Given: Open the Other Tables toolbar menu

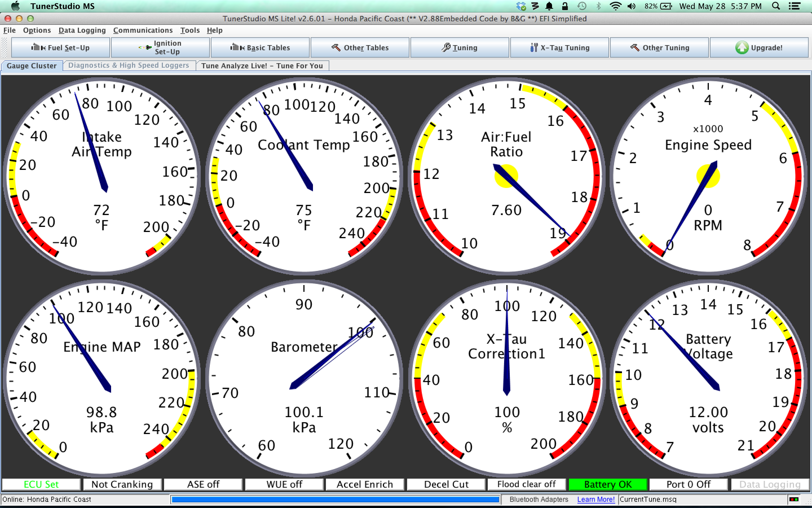Looking at the screenshot, I should 360,47.
